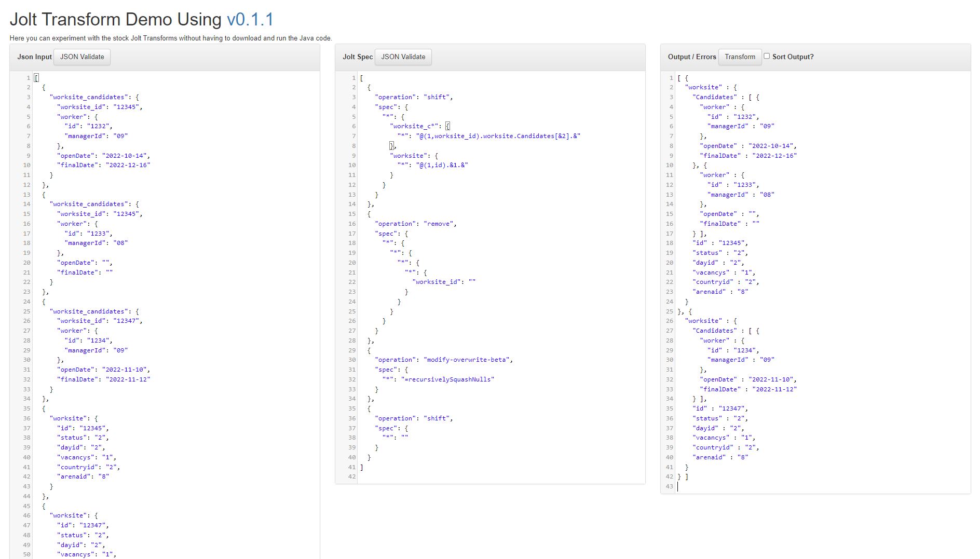Click JSON Validate in Json Input panel
Image resolution: width=980 pixels, height=559 pixels.
82,57
